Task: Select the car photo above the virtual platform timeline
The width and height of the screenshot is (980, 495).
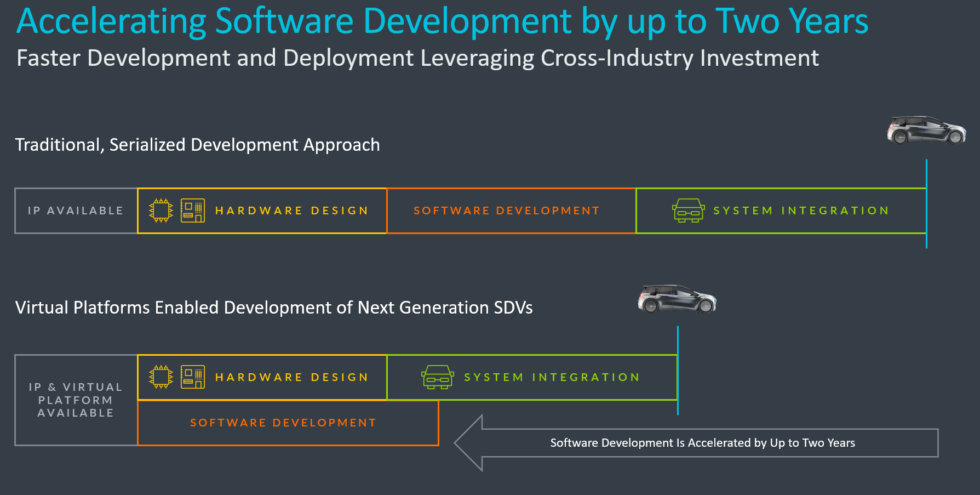Action: (677, 300)
